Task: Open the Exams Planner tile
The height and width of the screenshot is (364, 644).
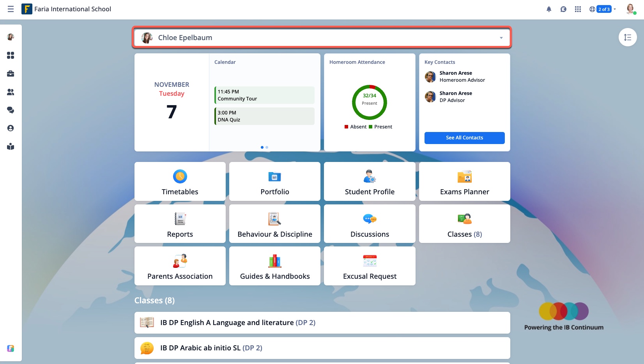Action: tap(464, 181)
